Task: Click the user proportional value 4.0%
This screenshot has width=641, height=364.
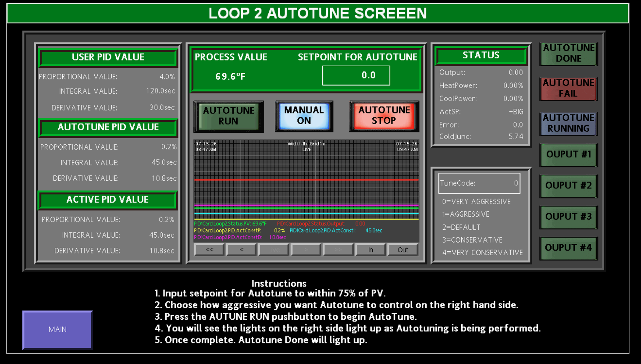Action: [167, 77]
